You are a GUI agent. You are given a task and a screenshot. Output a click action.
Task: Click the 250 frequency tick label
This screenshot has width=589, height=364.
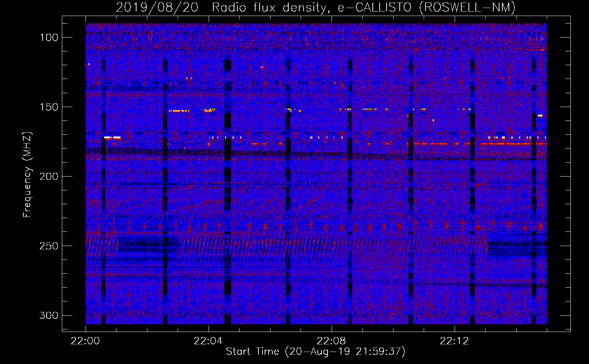pos(49,246)
